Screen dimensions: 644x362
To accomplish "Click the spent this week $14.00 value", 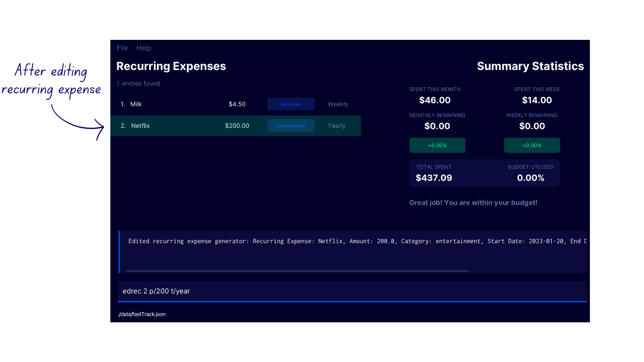I will (537, 100).
